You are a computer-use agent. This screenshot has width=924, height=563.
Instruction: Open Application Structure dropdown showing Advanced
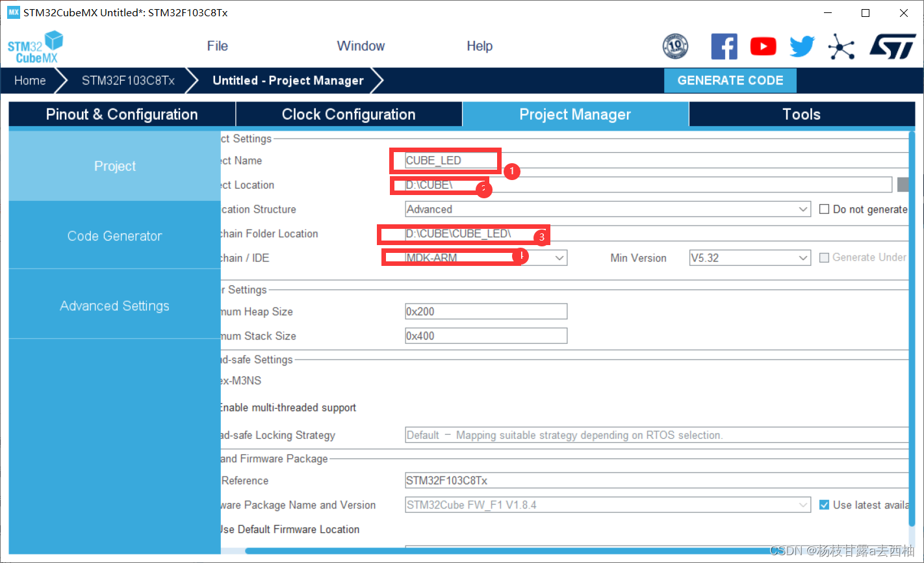pyautogui.click(x=608, y=209)
